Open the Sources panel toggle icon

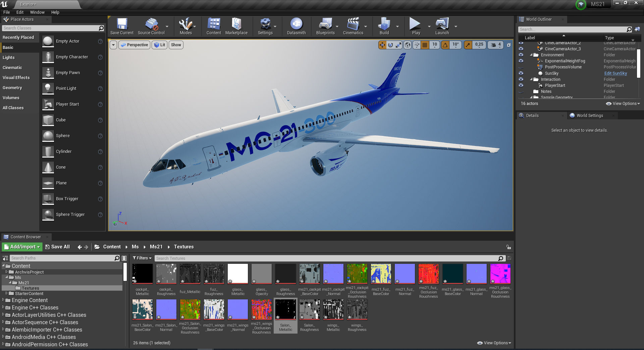click(x=5, y=258)
